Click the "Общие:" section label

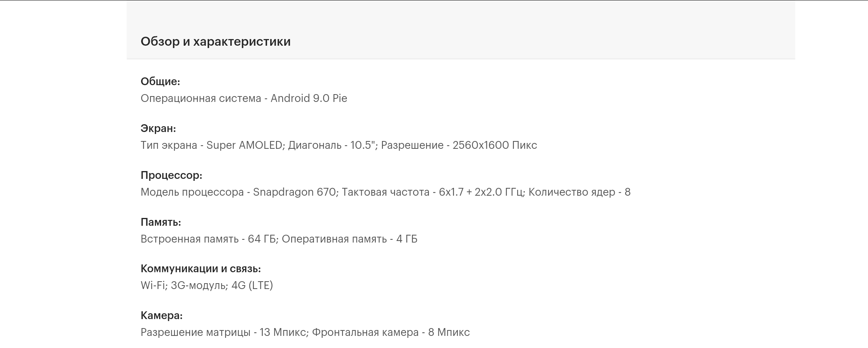click(160, 82)
